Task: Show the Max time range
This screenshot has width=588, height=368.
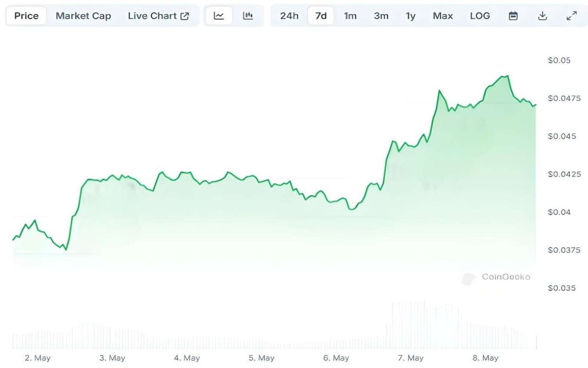Action: click(443, 16)
